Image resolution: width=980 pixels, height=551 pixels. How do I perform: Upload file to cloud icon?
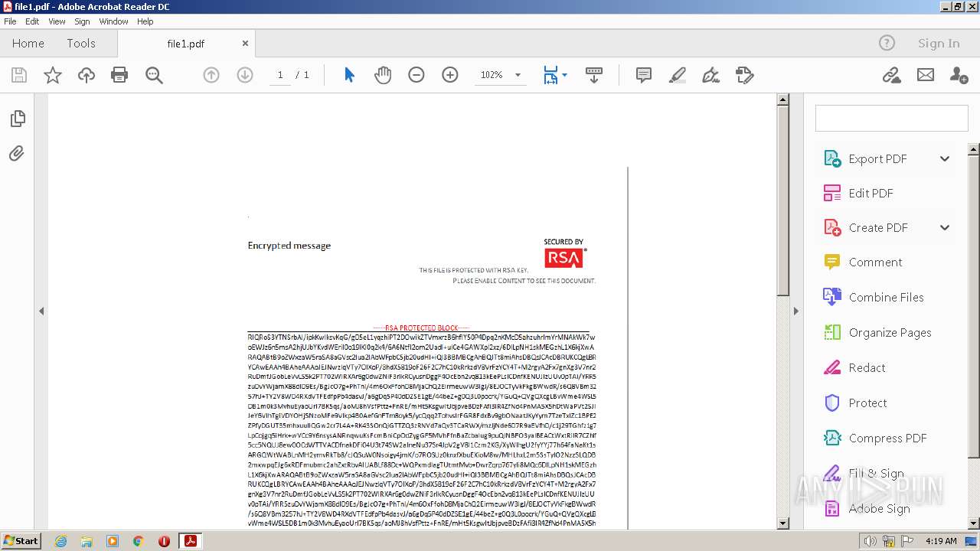coord(87,75)
